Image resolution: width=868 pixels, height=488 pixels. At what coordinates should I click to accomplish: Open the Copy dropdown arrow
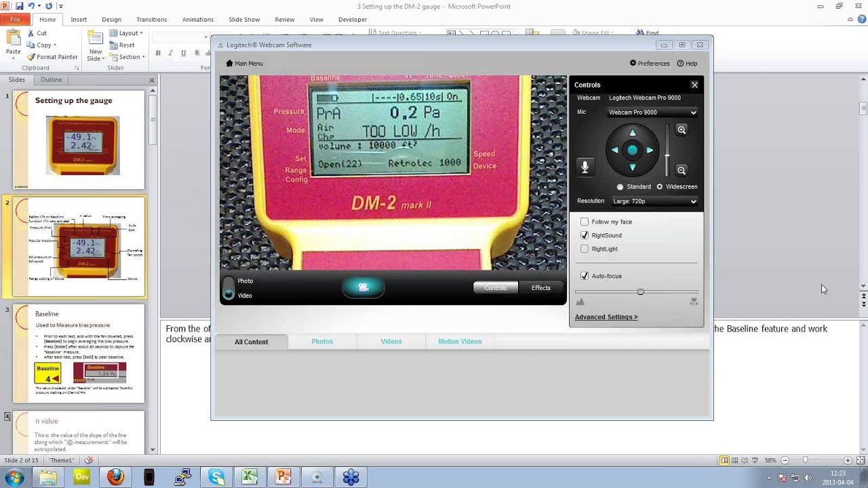(x=54, y=45)
